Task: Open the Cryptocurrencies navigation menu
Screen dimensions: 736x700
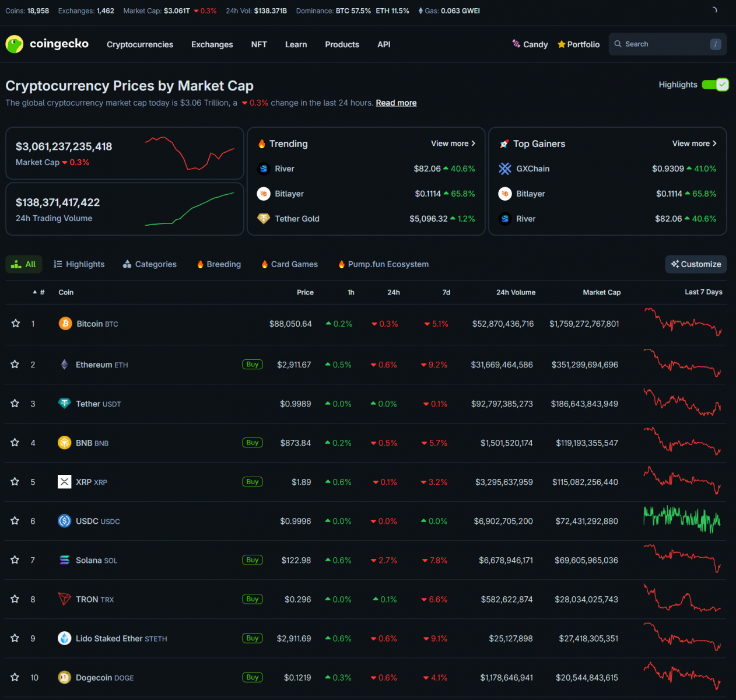Action: coord(140,44)
